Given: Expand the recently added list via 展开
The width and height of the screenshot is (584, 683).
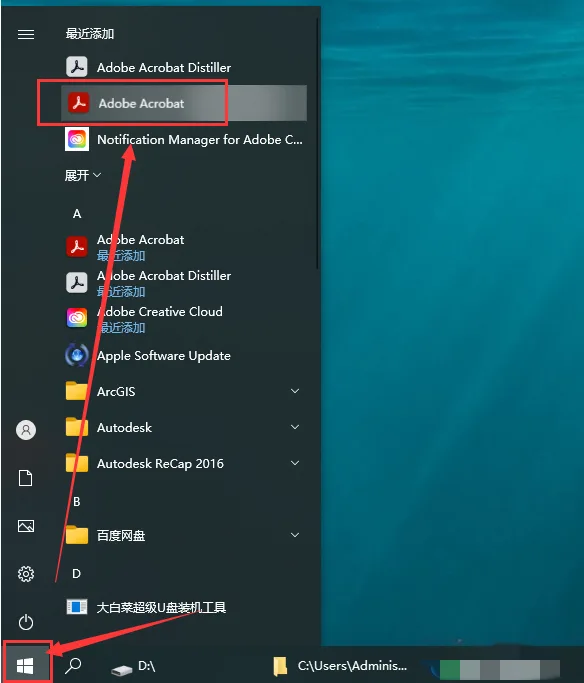Looking at the screenshot, I should click(x=83, y=176).
